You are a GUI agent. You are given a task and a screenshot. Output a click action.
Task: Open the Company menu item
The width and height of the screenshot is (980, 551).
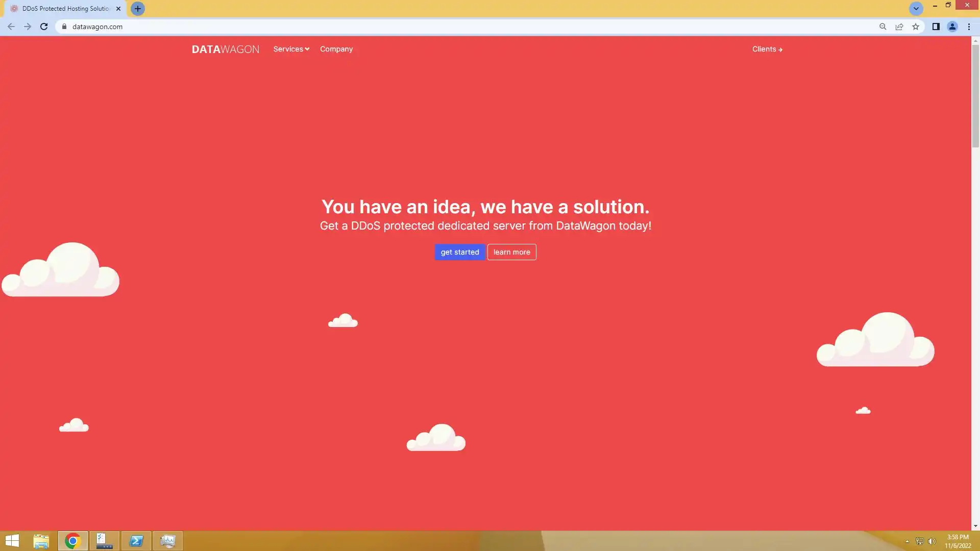(336, 49)
